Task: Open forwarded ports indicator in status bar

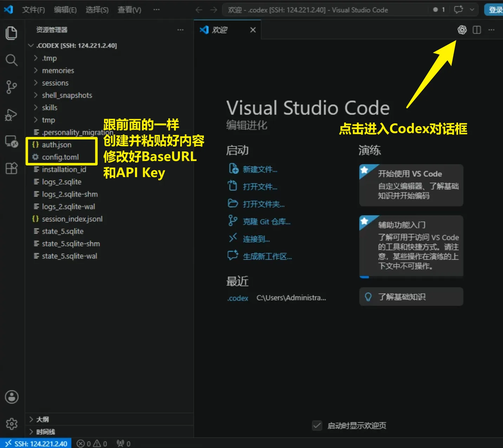Action: coord(123,443)
